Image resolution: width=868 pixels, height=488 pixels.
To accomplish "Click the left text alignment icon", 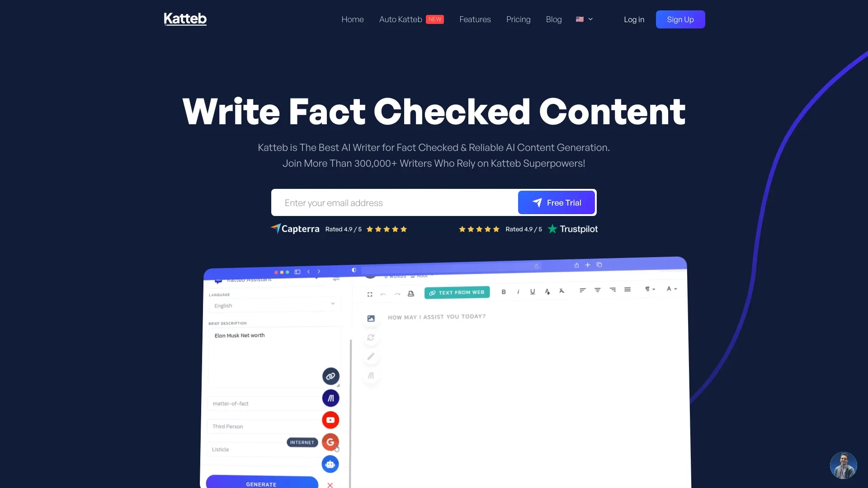I will pos(582,291).
